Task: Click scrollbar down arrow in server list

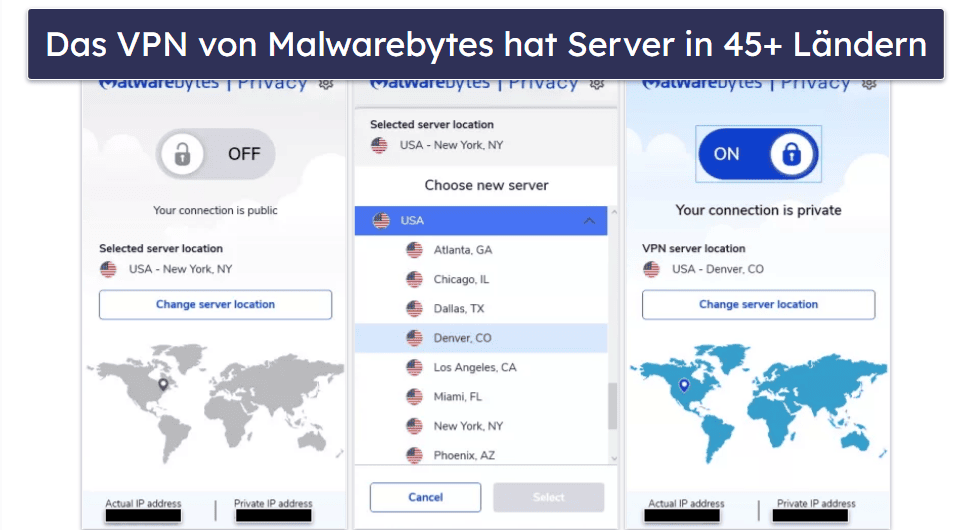Action: [x=614, y=458]
